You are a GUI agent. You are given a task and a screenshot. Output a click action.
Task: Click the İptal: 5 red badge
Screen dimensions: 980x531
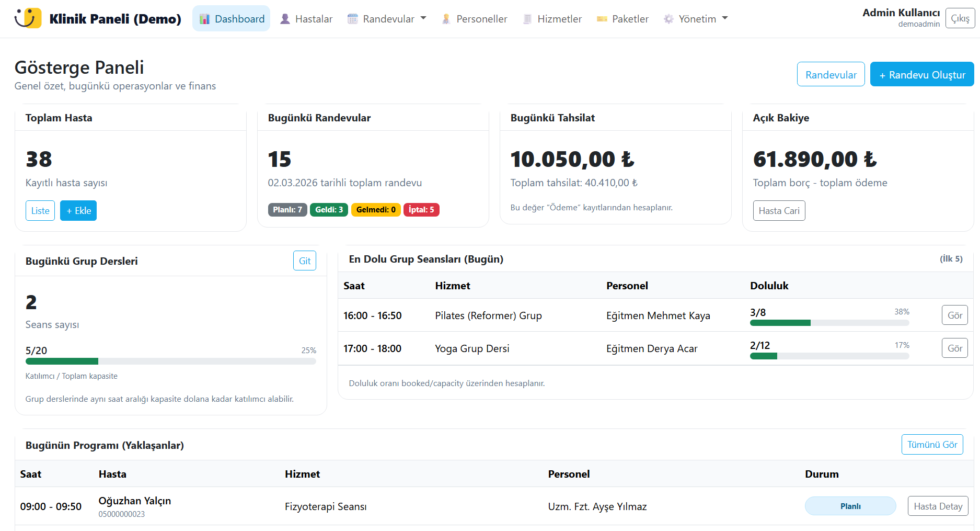[x=421, y=210]
